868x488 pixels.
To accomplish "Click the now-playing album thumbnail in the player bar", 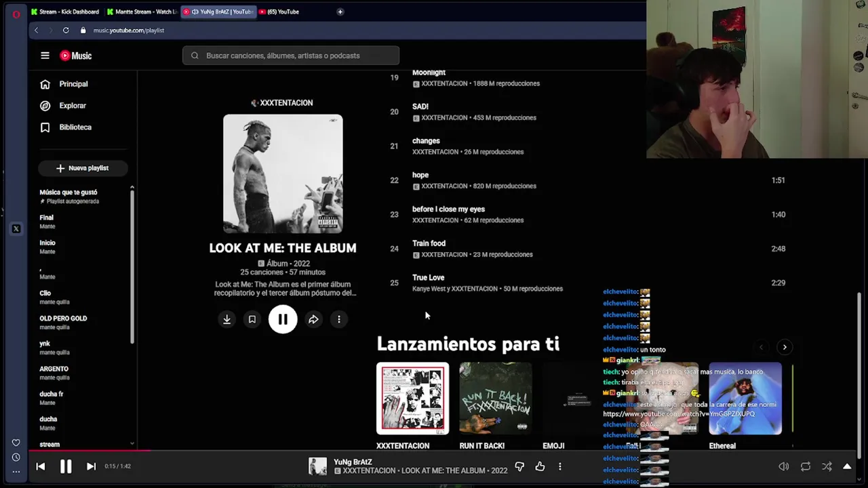I will pos(317,466).
